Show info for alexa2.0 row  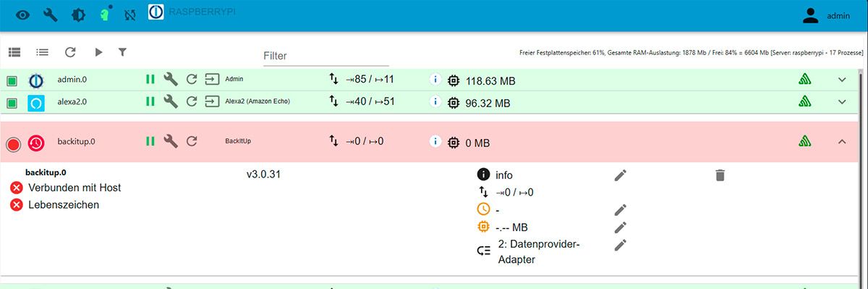pyautogui.click(x=435, y=102)
